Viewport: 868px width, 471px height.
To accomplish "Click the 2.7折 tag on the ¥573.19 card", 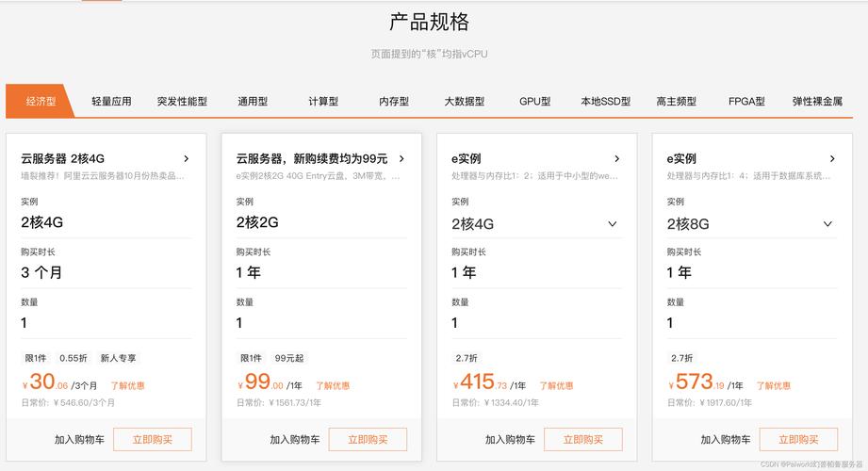I will click(681, 358).
